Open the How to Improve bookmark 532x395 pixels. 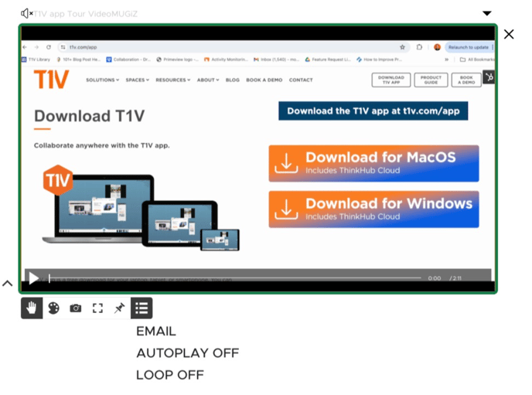point(379,60)
